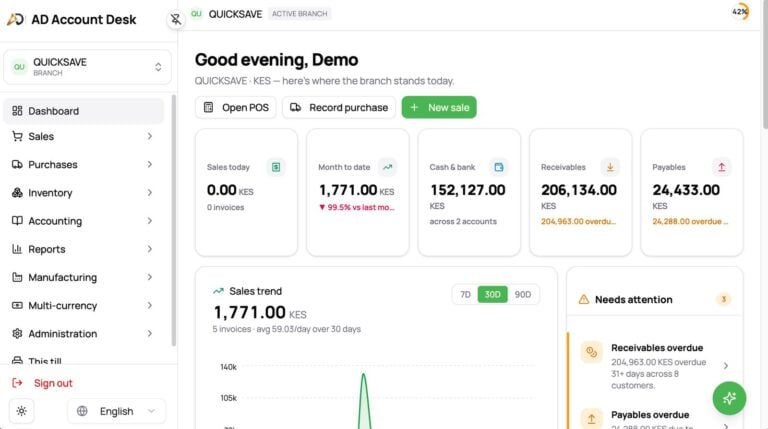Screen dimensions: 768x429
Task: Click the Cash & bank wallet icon
Action: 499,167
